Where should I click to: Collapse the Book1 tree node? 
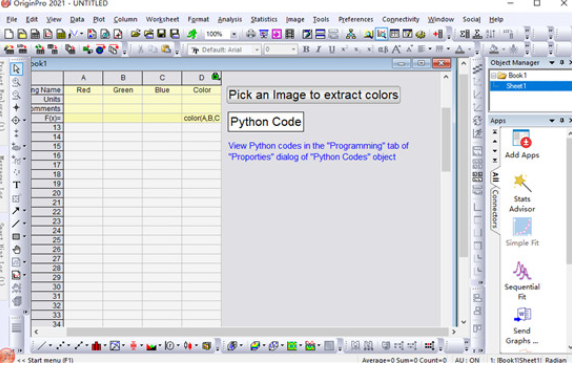(493, 75)
